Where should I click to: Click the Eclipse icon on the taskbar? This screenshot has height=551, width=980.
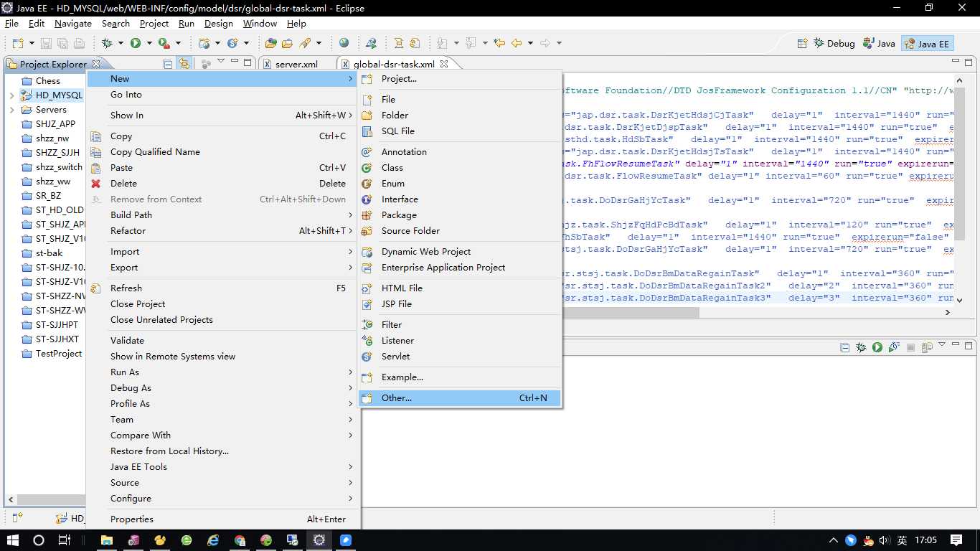coord(319,540)
